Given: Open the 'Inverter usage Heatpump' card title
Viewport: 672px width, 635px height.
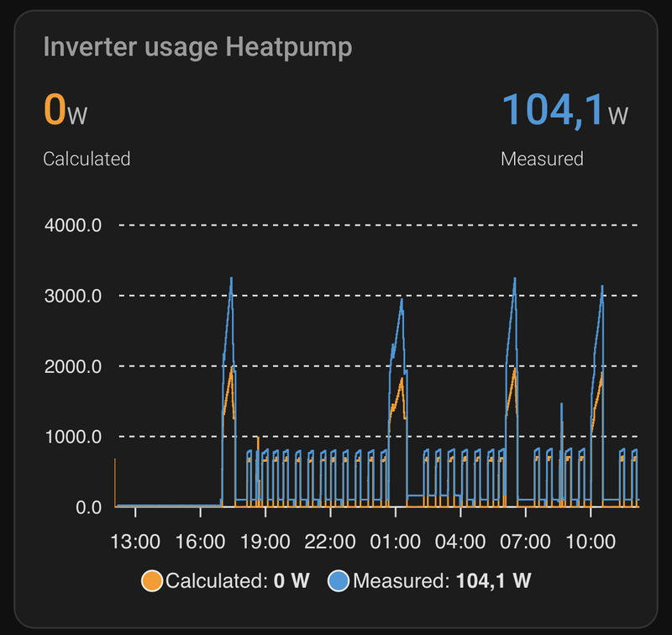Looking at the screenshot, I should coord(197,47).
